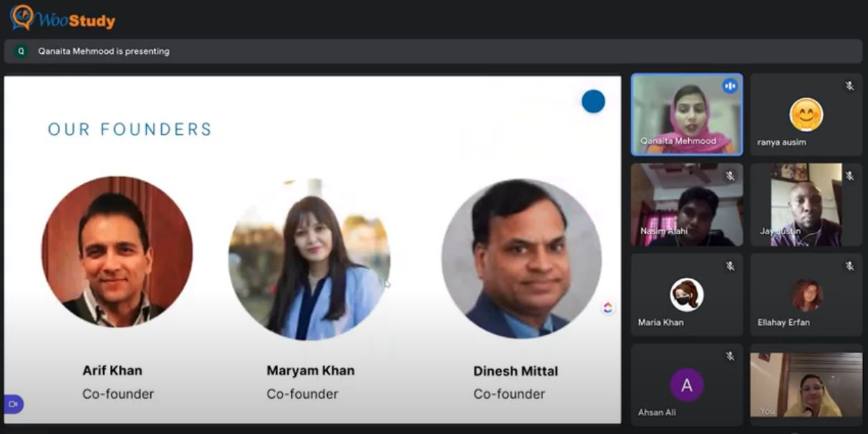This screenshot has width=868, height=434.
Task: Click the 'Dinesh Mittal' name on the slide
Action: pos(515,371)
